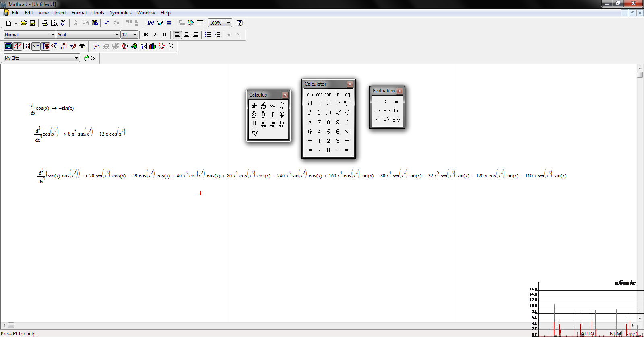Toggle the Evaluation toolbar button
The width and height of the screenshot is (644, 337).
(36, 46)
